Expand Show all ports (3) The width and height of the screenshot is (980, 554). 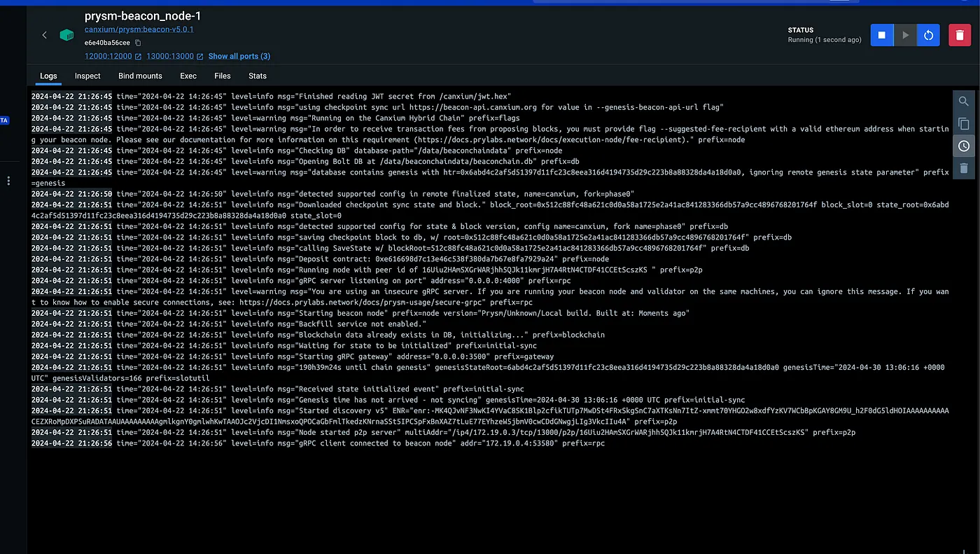239,56
